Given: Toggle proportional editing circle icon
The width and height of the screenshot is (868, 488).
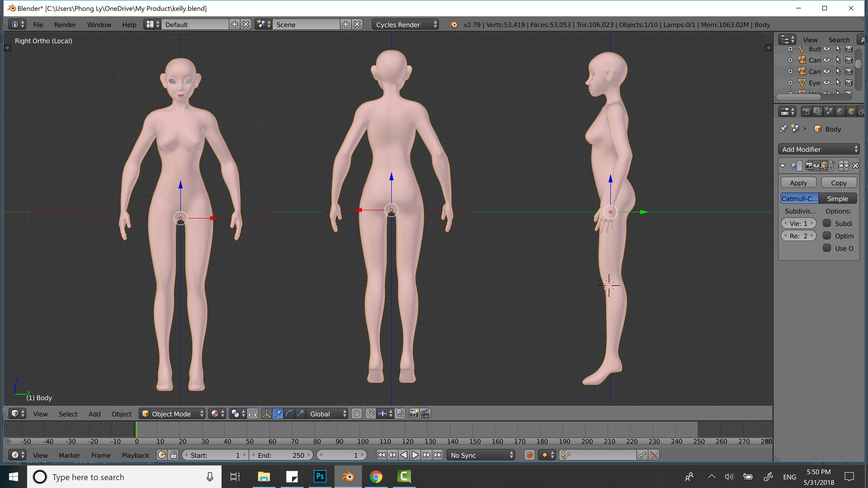Looking at the screenshot, I should tap(357, 414).
